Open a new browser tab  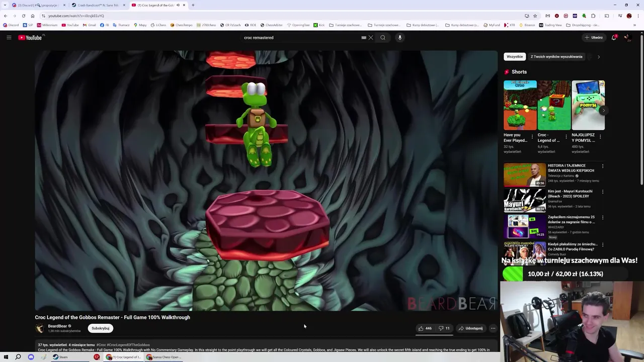193,5
